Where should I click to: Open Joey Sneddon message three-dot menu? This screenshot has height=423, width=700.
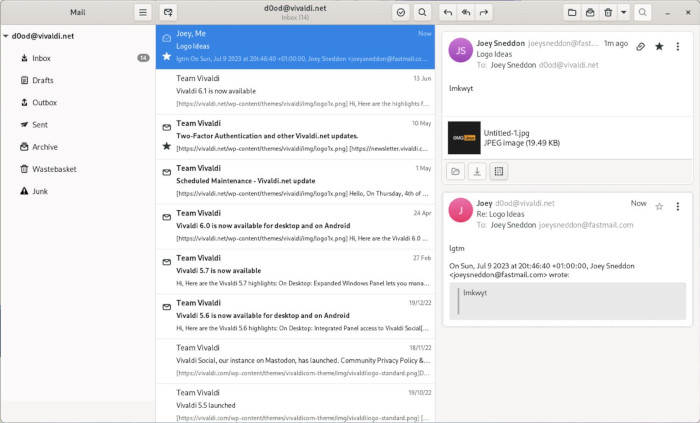(678, 46)
